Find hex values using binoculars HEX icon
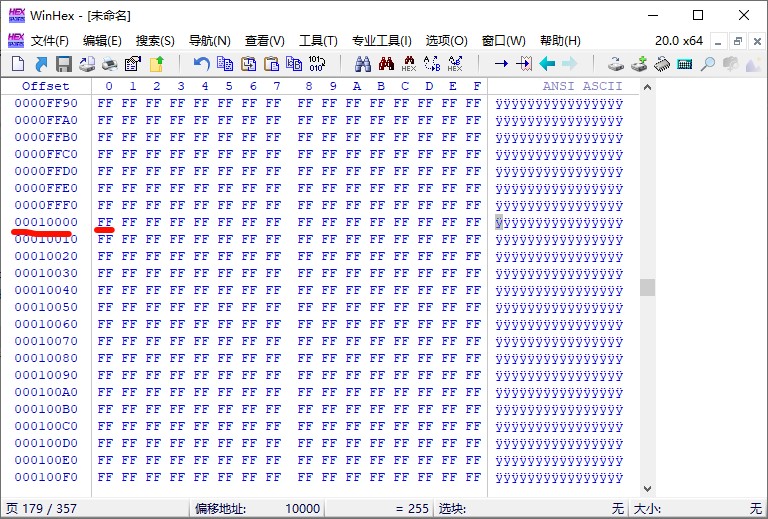Screen dimensions: 768x519 pos(408,64)
